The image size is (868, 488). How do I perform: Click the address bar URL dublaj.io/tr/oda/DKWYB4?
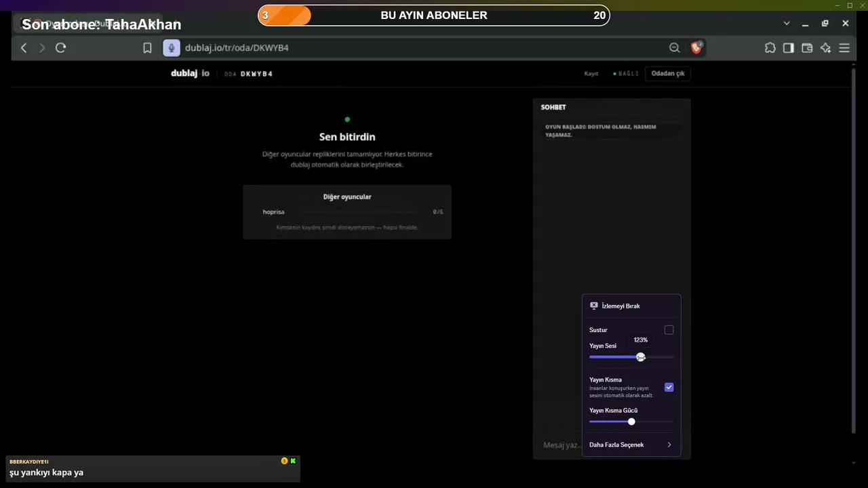pos(237,48)
